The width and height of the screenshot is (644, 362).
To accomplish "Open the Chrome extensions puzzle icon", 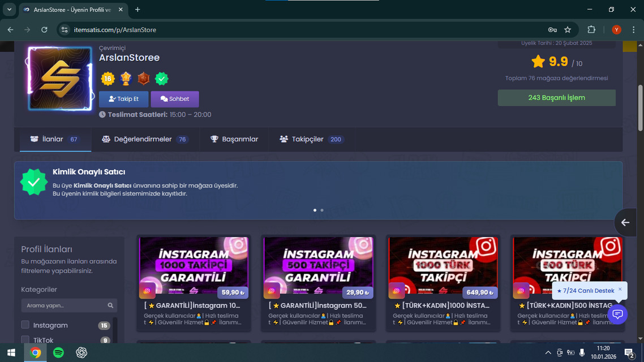I will click(x=591, y=29).
